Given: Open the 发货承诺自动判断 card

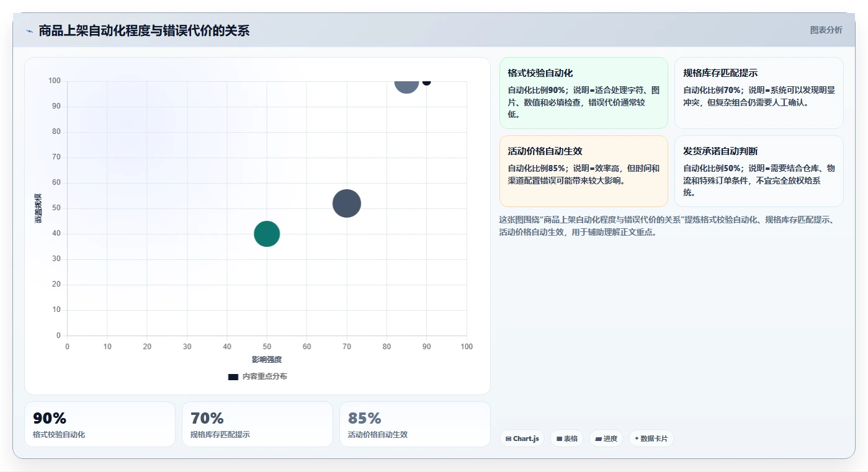Looking at the screenshot, I should (759, 171).
